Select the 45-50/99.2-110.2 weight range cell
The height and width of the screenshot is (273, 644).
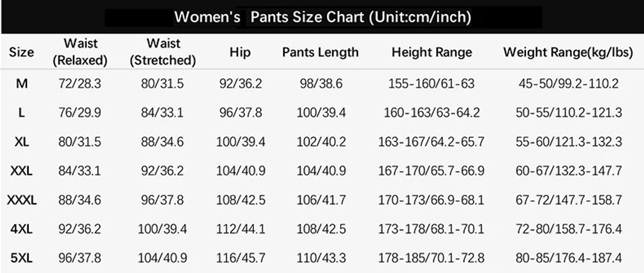coord(569,84)
